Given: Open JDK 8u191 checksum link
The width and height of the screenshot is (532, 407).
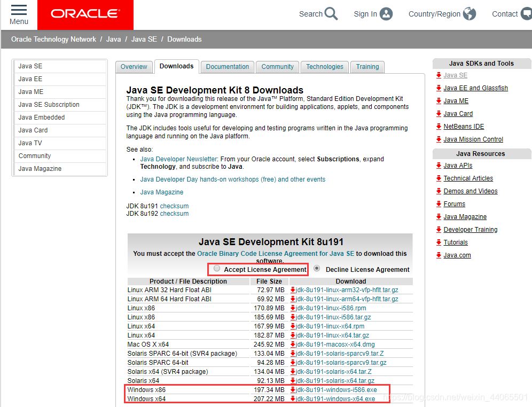Looking at the screenshot, I should tap(174, 206).
